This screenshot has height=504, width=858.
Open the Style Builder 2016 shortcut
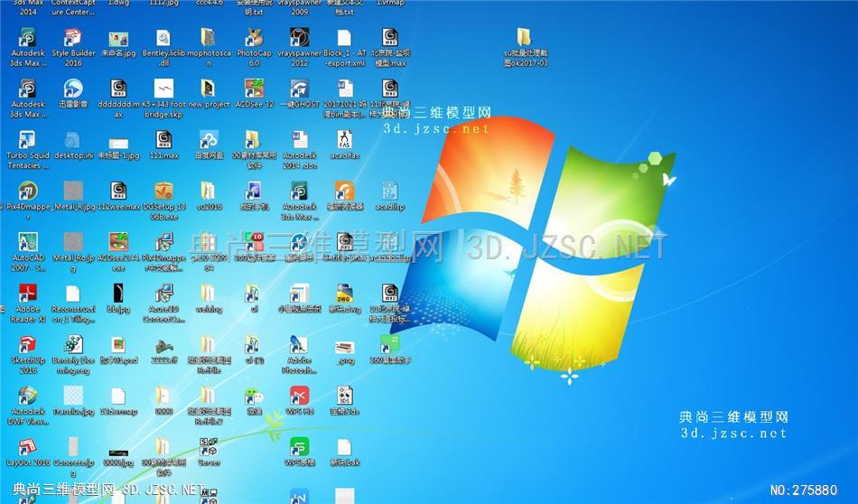click(x=73, y=38)
